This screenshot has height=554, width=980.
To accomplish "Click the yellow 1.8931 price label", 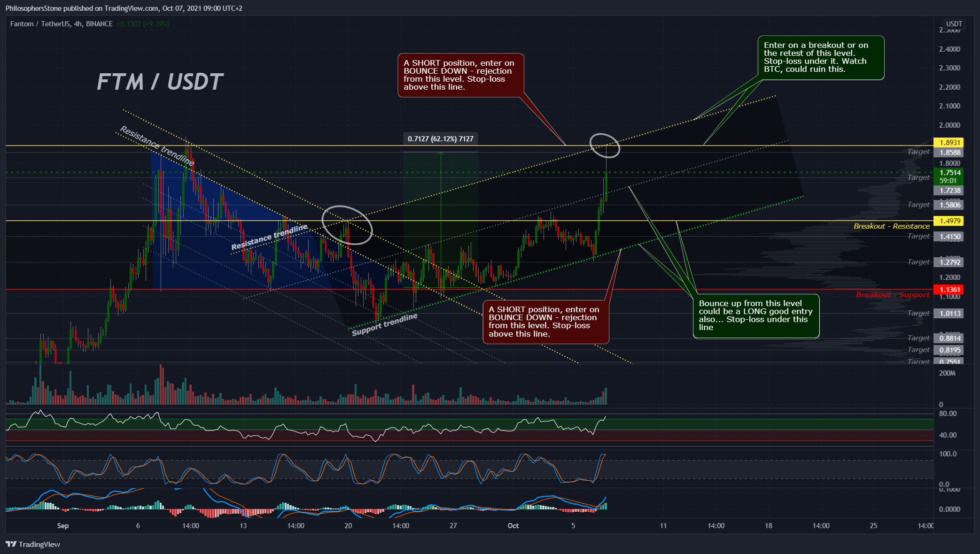I will (x=949, y=142).
